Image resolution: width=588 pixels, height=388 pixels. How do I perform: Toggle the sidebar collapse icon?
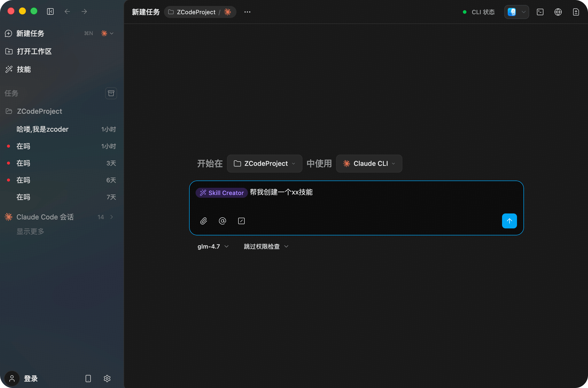(50, 11)
